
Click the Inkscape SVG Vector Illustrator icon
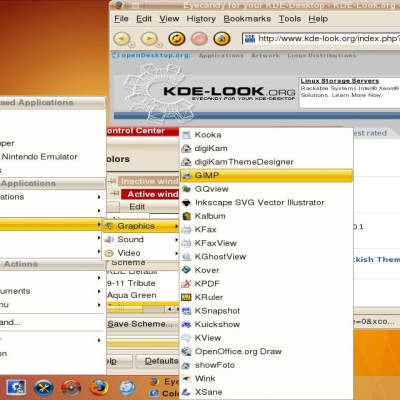[x=186, y=203]
